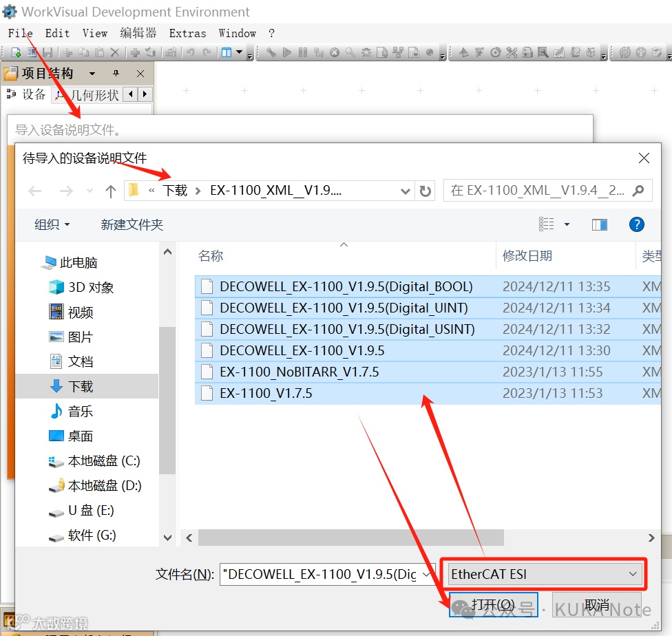Image resolution: width=672 pixels, height=636 pixels.
Task: Click the Redo arrow icon
Action: [207, 53]
